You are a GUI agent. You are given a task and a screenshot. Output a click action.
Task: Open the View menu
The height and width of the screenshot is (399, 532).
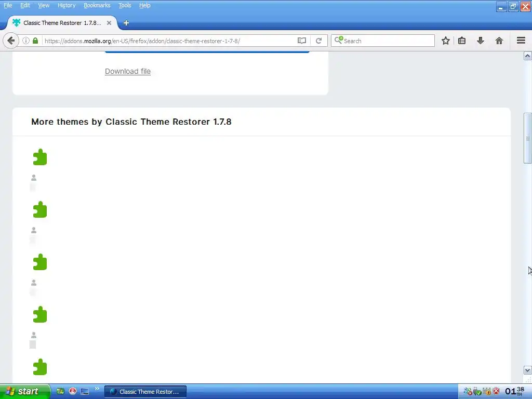click(44, 5)
